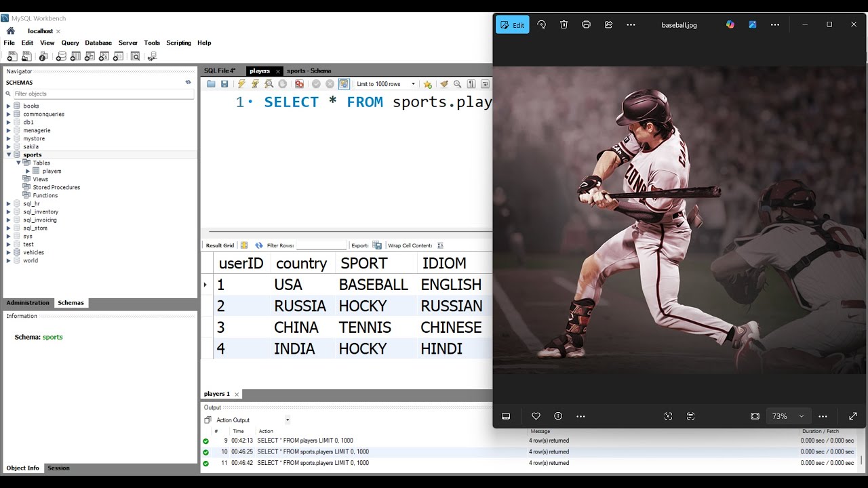Run Explain plan magnifier-lightning icon
868x488 pixels.
pos(269,84)
